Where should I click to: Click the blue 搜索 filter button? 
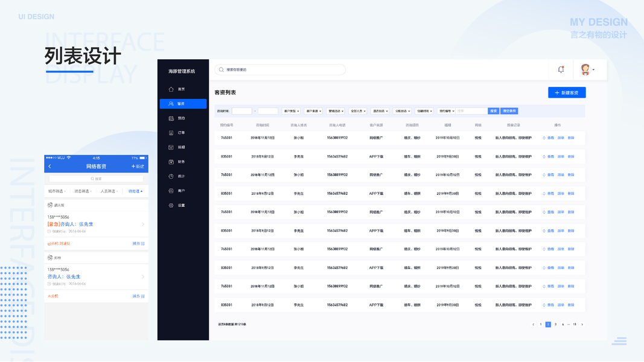493,111
